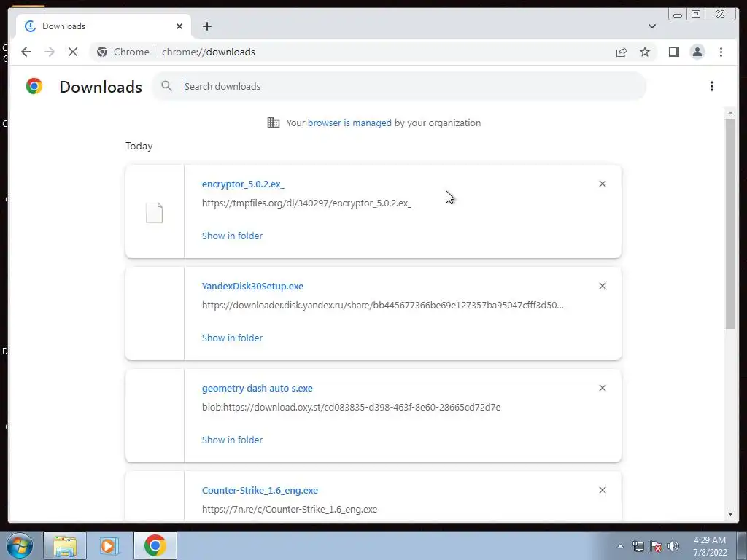Remove geometry dash auto s.exe entry

[602, 388]
